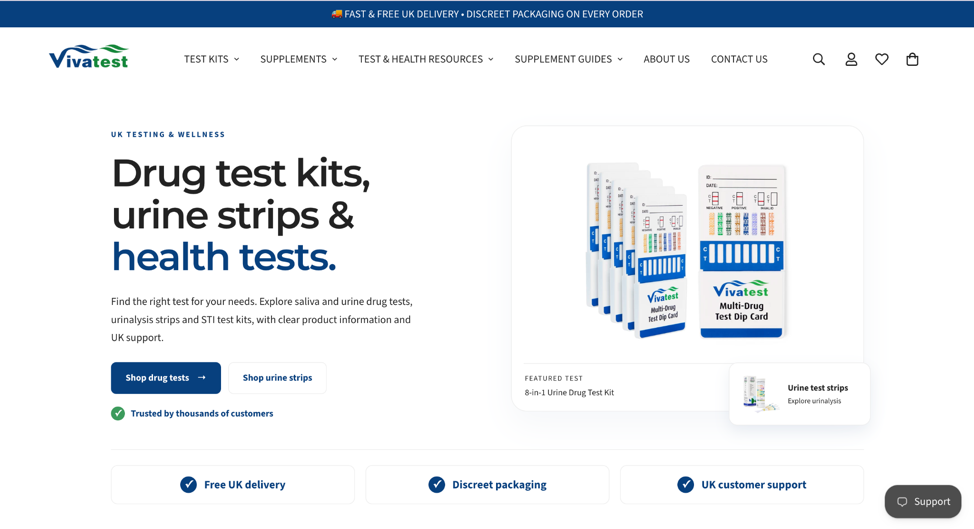Click the green check next to Trusted by thousands
This screenshot has height=529, width=974.
click(x=118, y=414)
